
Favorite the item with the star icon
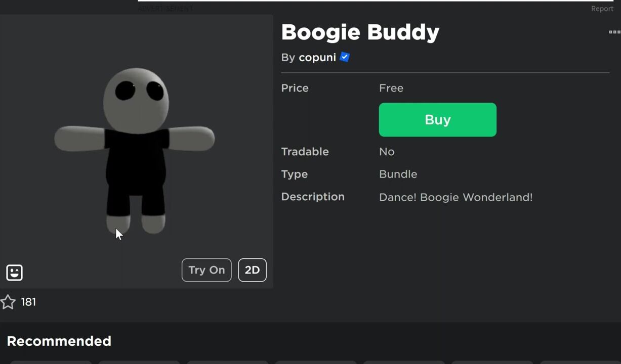[x=8, y=302]
